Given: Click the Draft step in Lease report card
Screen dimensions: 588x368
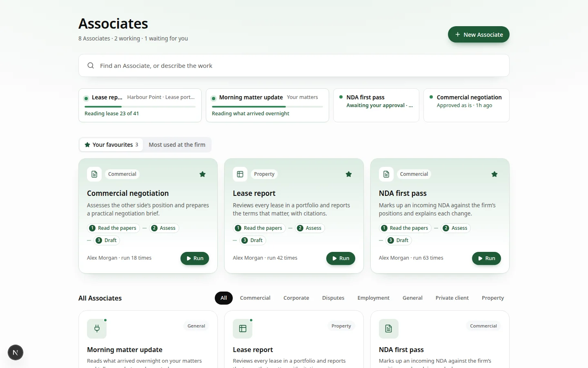Looking at the screenshot, I should 253,240.
